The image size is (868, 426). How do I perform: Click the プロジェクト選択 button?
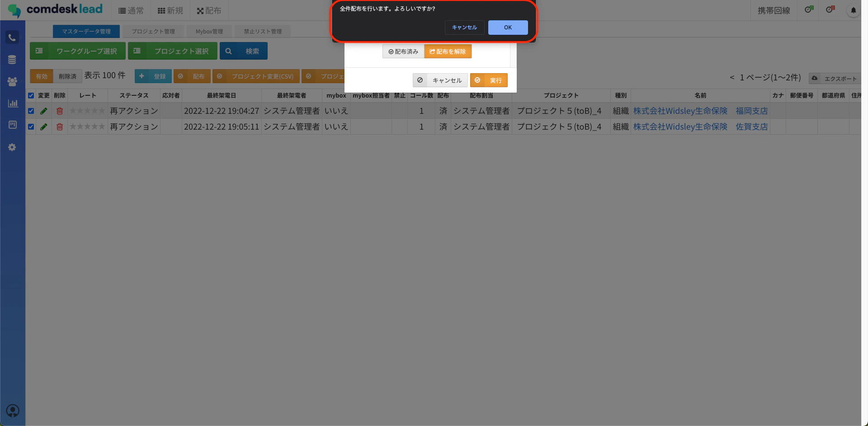(173, 51)
